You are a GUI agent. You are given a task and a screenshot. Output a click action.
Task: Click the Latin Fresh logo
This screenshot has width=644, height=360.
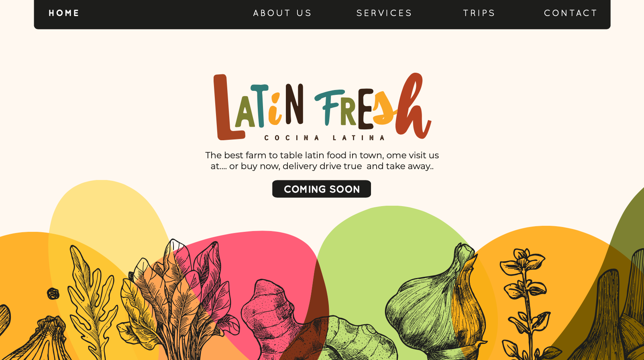point(322,107)
